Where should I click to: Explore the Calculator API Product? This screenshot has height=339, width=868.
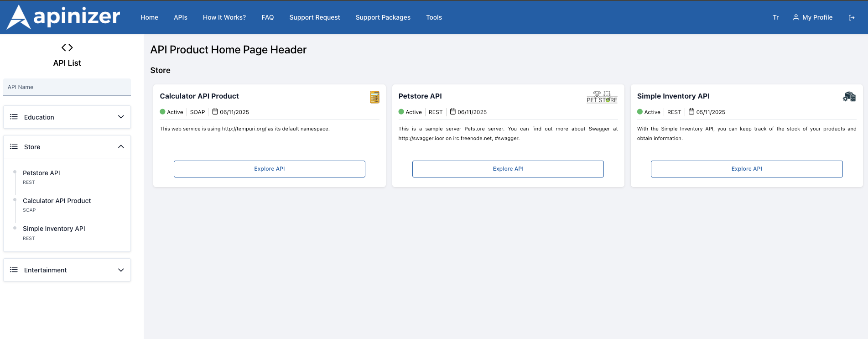tap(269, 169)
